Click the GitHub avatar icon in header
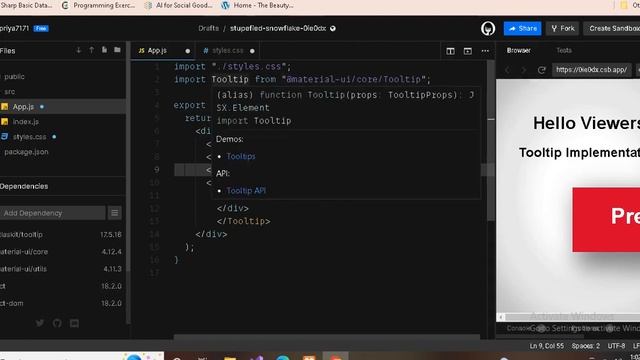Screen dimensions: 640x360 pos(488,29)
